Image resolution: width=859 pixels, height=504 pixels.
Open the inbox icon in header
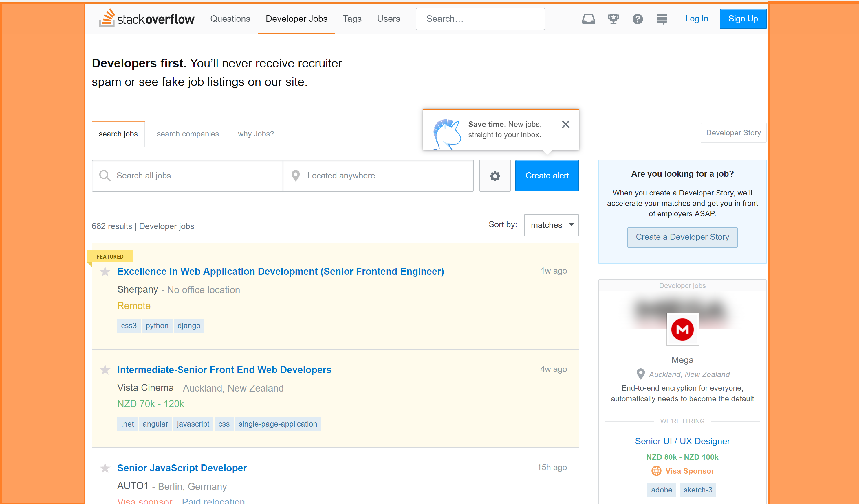click(588, 19)
